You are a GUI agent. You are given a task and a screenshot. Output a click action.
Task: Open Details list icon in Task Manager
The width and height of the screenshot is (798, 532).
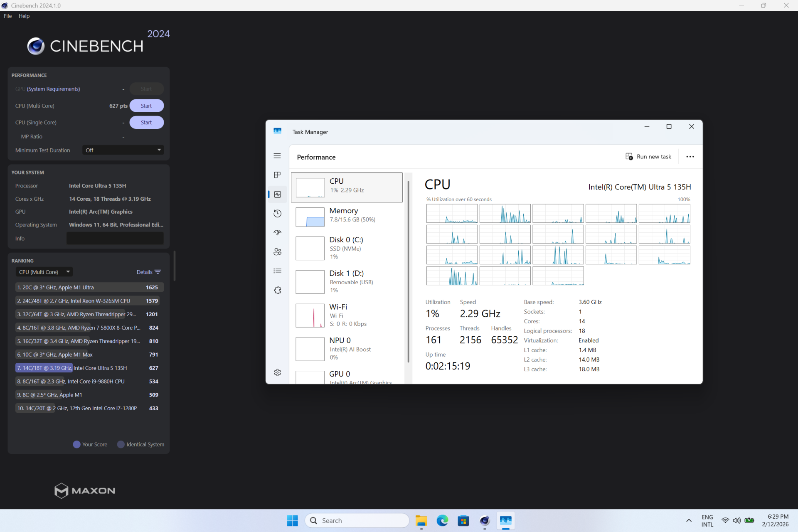(x=278, y=271)
